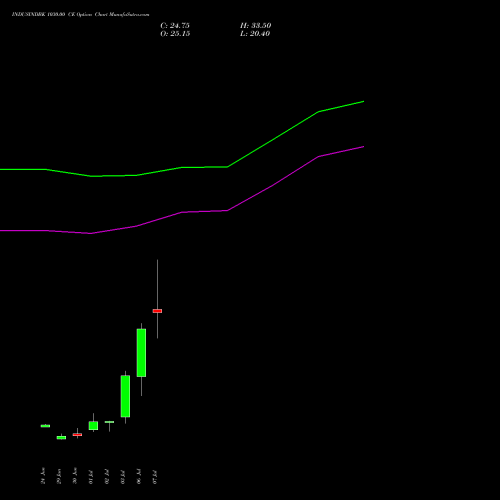Click the low value L: 20.40
The image size is (500, 500).
coord(255,34)
